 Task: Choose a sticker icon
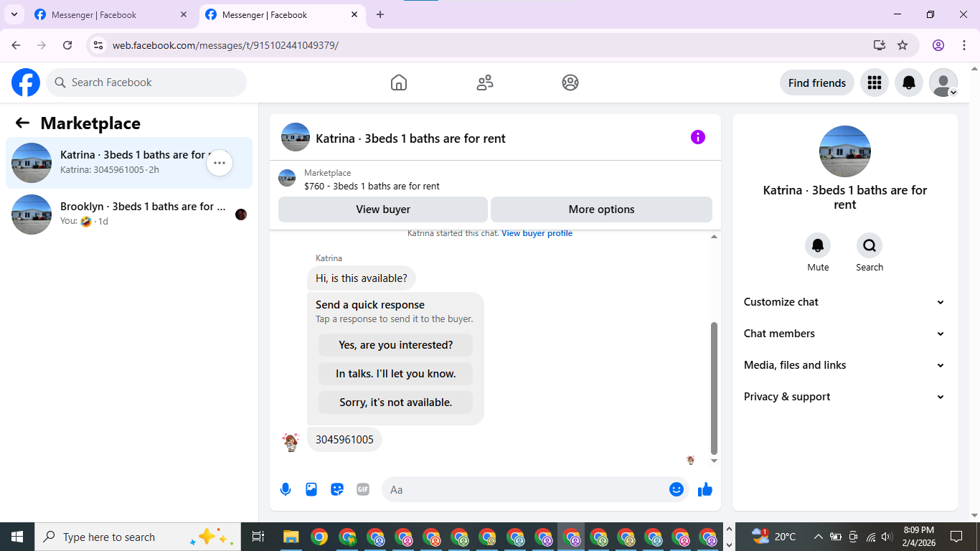pyautogui.click(x=337, y=489)
